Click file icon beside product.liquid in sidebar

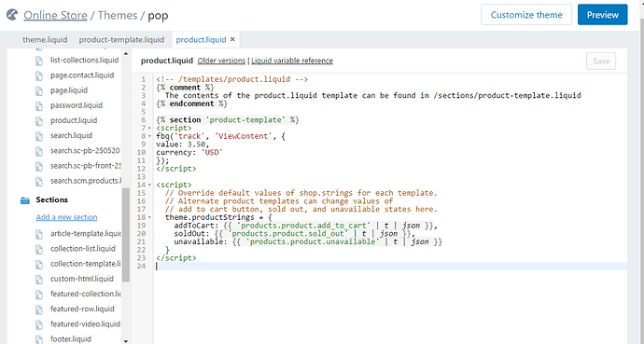39,121
